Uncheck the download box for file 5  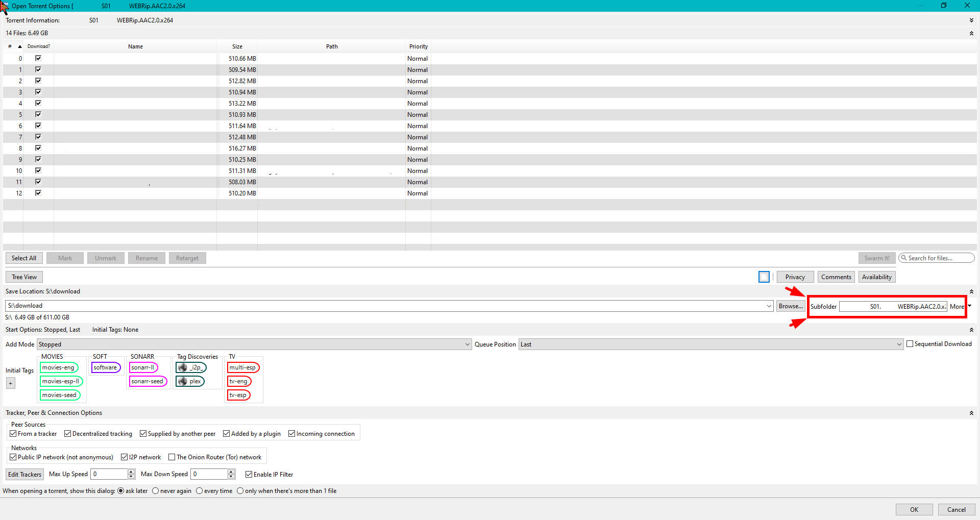38,114
